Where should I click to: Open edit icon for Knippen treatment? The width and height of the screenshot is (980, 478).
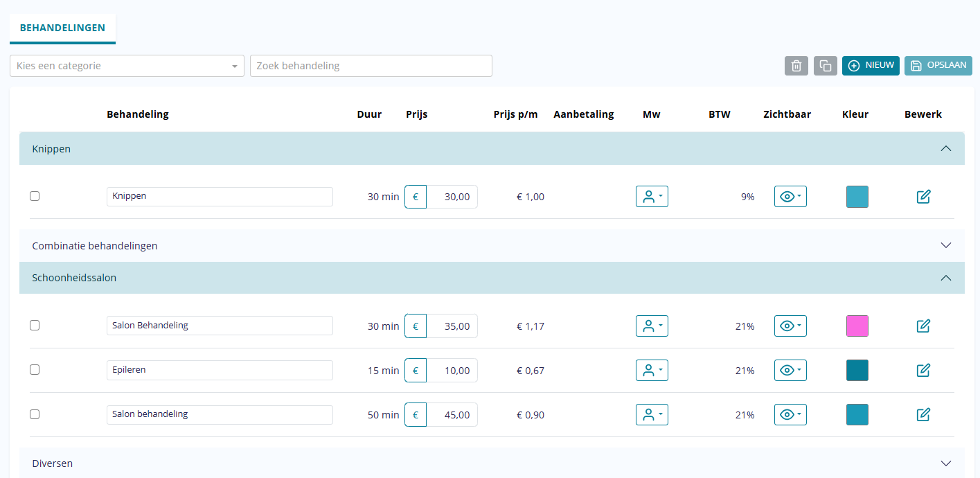click(x=923, y=197)
